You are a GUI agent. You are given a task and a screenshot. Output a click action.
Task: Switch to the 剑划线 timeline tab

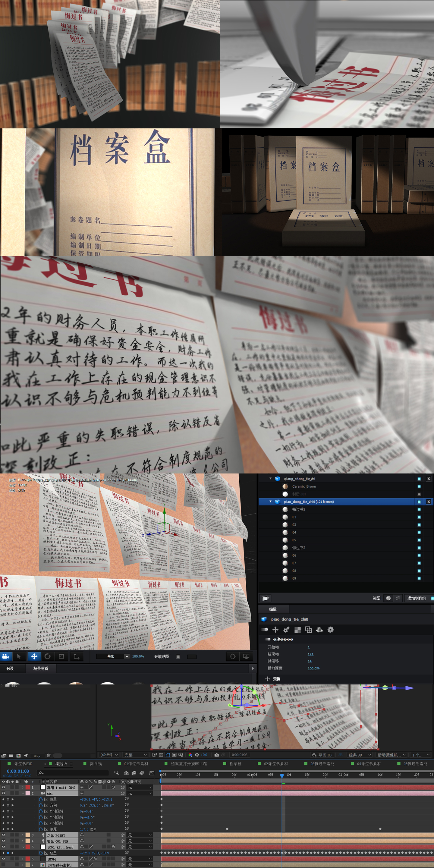96,763
